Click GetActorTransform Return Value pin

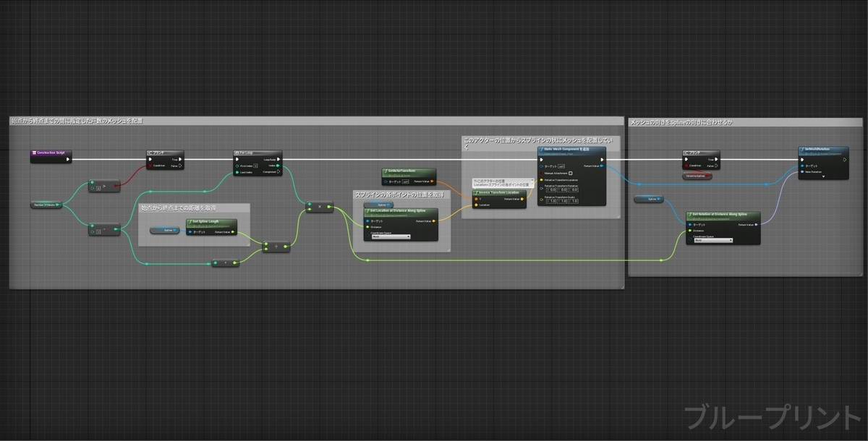click(x=432, y=181)
